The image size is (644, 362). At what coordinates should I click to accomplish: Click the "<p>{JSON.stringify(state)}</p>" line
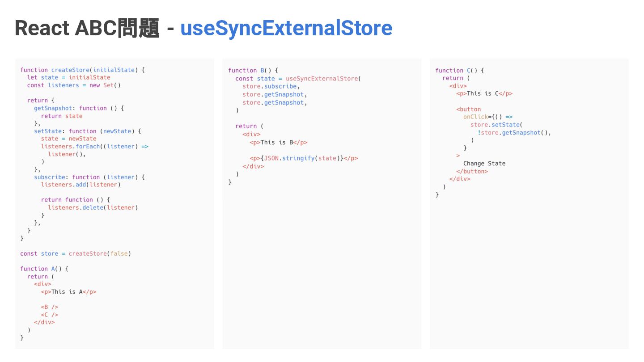coord(304,158)
